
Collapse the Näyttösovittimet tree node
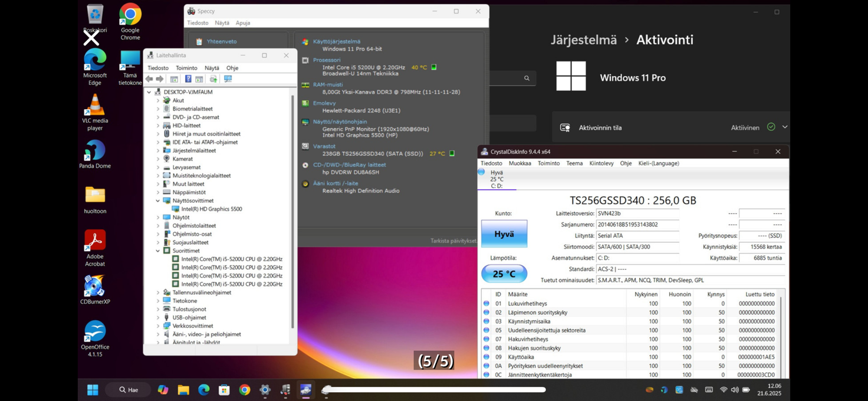158,200
